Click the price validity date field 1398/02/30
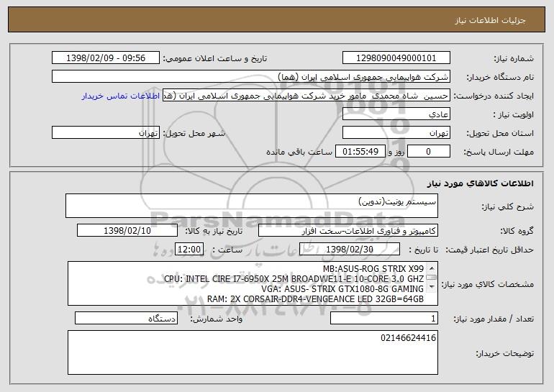 [x=350, y=250]
